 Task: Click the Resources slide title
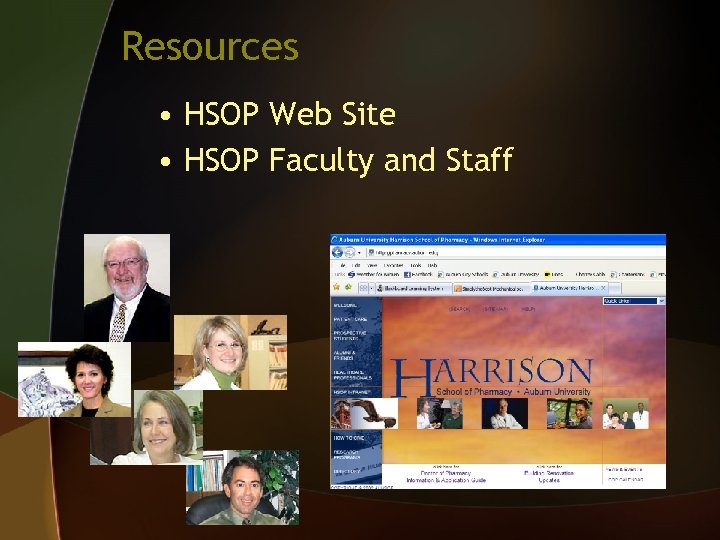click(210, 47)
